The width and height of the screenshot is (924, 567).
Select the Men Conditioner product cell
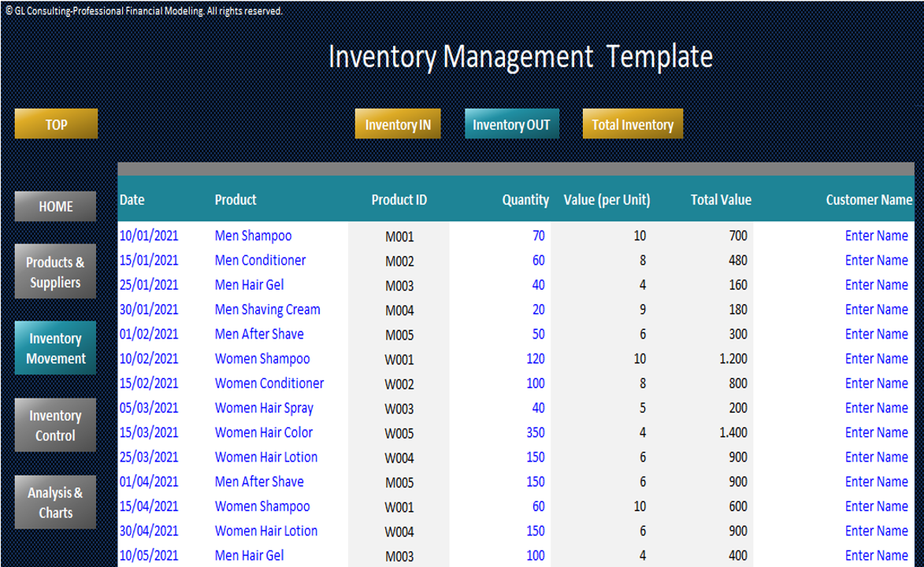tap(260, 261)
